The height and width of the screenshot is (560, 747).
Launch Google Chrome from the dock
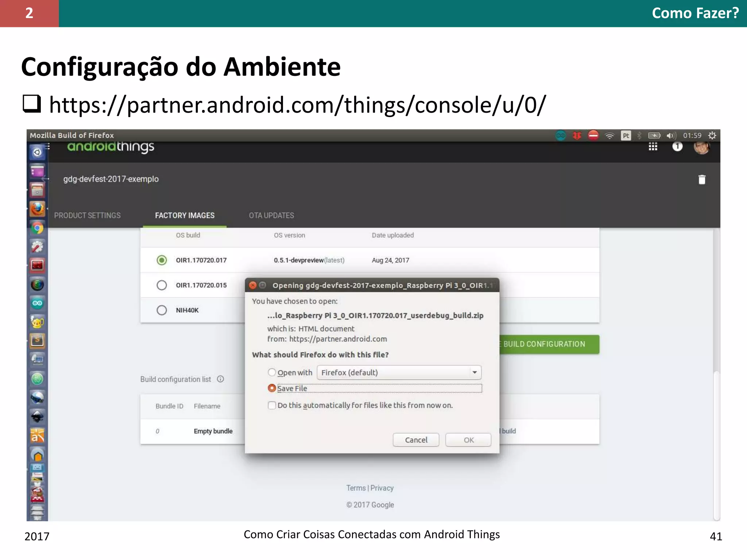[x=37, y=228]
